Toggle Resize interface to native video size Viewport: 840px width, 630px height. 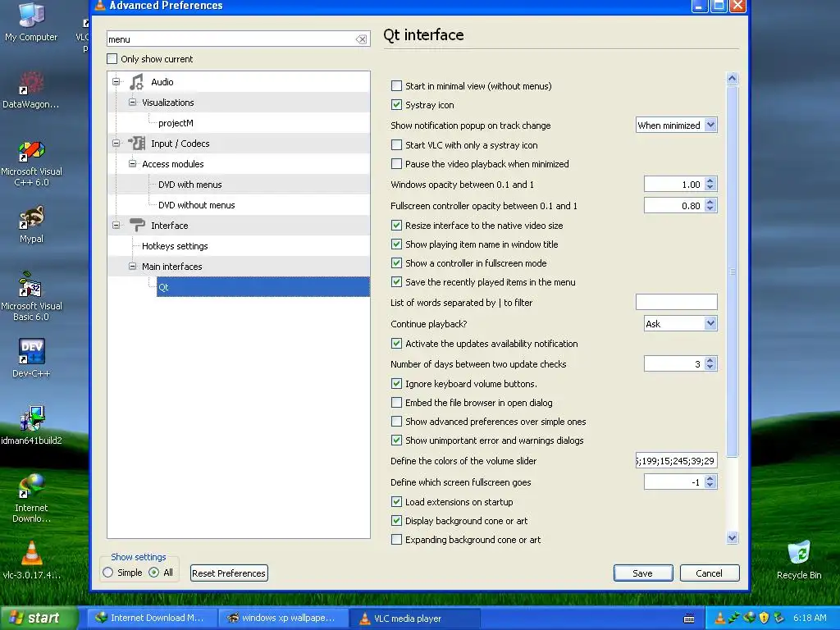click(x=396, y=225)
